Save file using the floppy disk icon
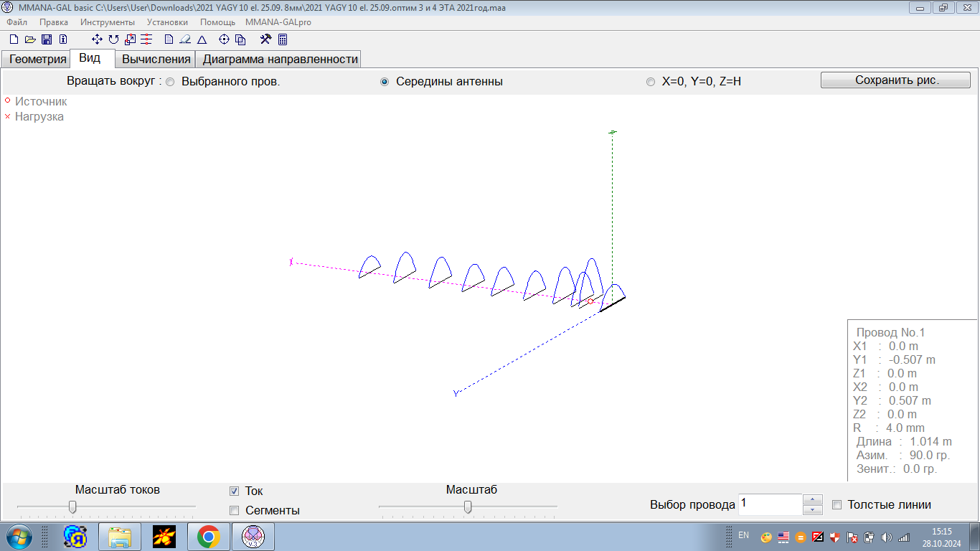The height and width of the screenshot is (551, 980). [47, 39]
